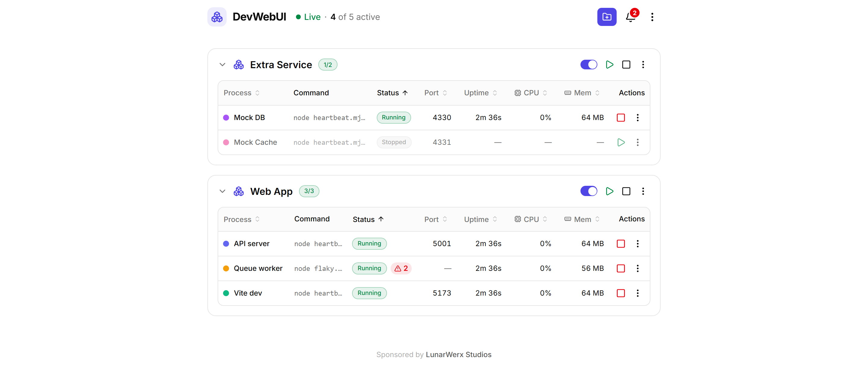Viewport: 868px width, 374px height.
Task: Open the notifications bell
Action: pos(631,17)
